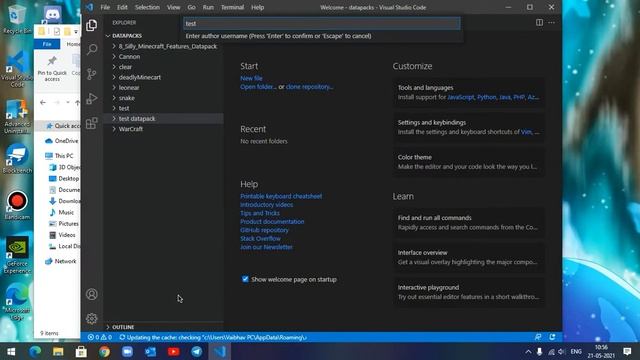Open the Action Center notification icon

(627, 351)
